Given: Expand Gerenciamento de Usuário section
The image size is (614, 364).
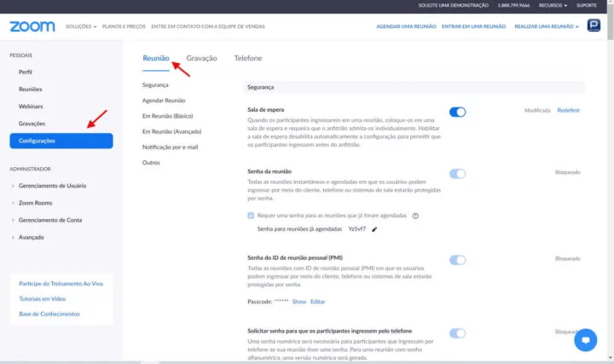Looking at the screenshot, I should click(52, 185).
